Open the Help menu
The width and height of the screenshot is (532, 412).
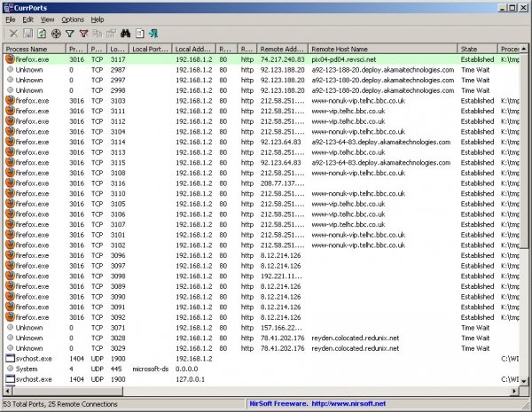(x=98, y=19)
